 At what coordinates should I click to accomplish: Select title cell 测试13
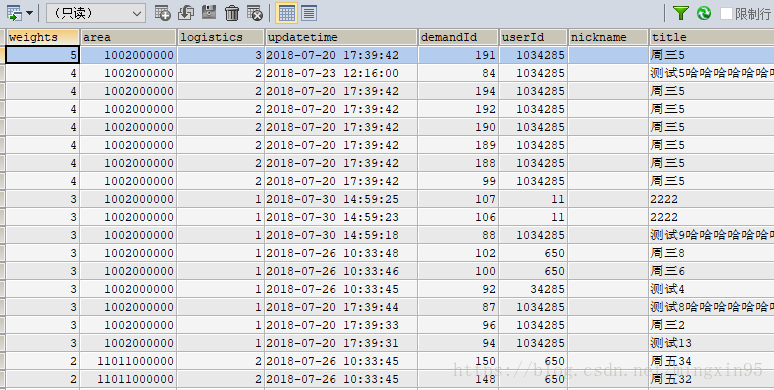[712, 343]
